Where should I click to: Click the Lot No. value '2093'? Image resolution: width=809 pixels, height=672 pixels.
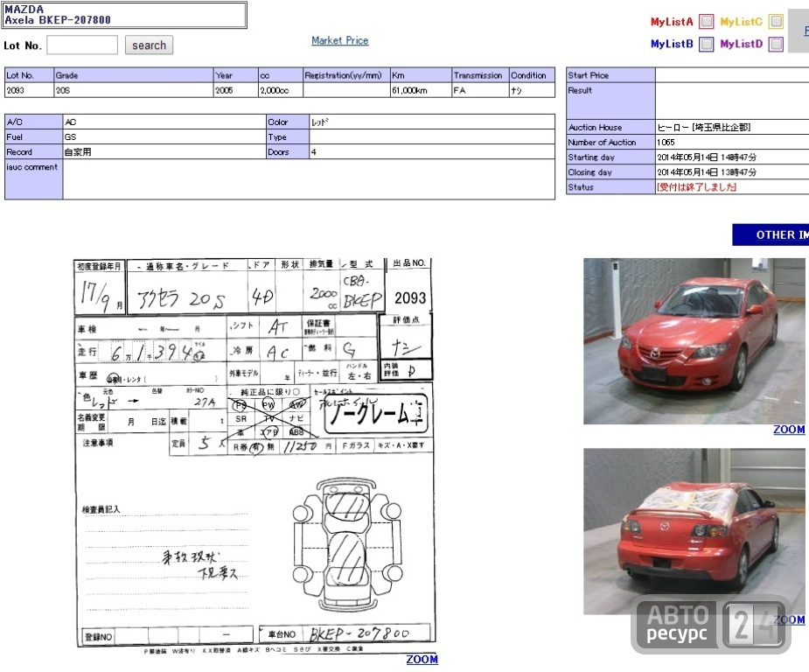[16, 90]
